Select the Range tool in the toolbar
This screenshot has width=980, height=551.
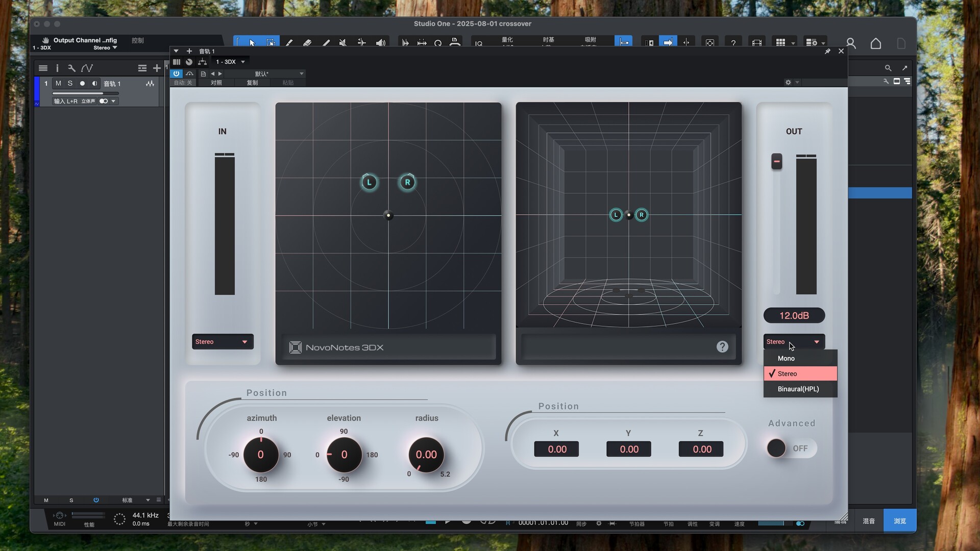click(x=271, y=43)
